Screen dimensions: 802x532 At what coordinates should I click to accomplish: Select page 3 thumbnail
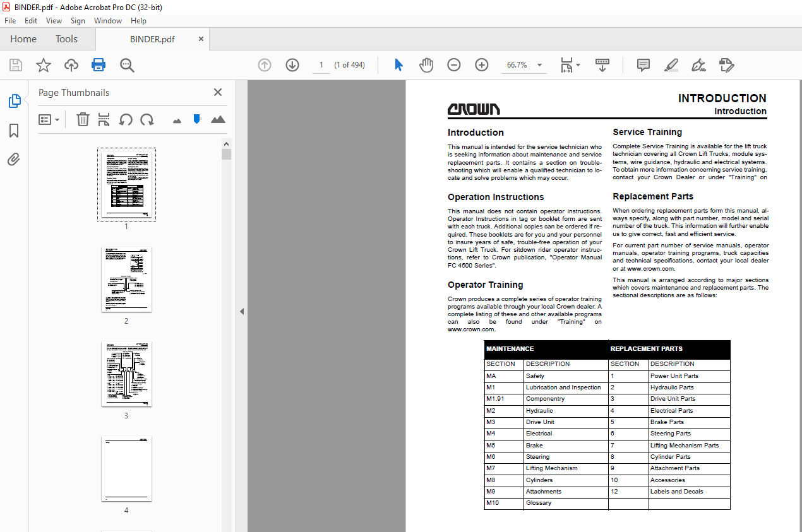[x=126, y=374]
